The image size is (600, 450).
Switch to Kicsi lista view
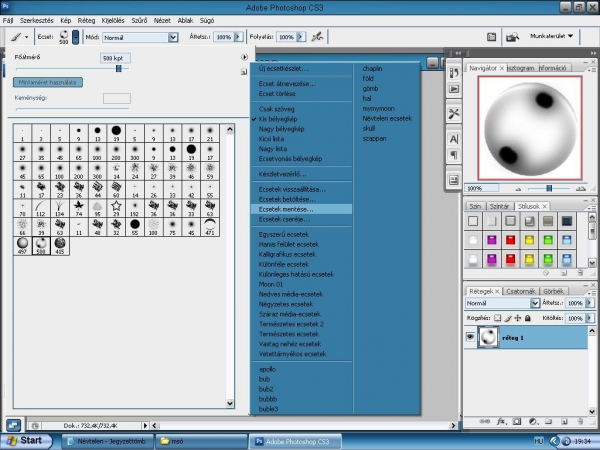pyautogui.click(x=271, y=139)
